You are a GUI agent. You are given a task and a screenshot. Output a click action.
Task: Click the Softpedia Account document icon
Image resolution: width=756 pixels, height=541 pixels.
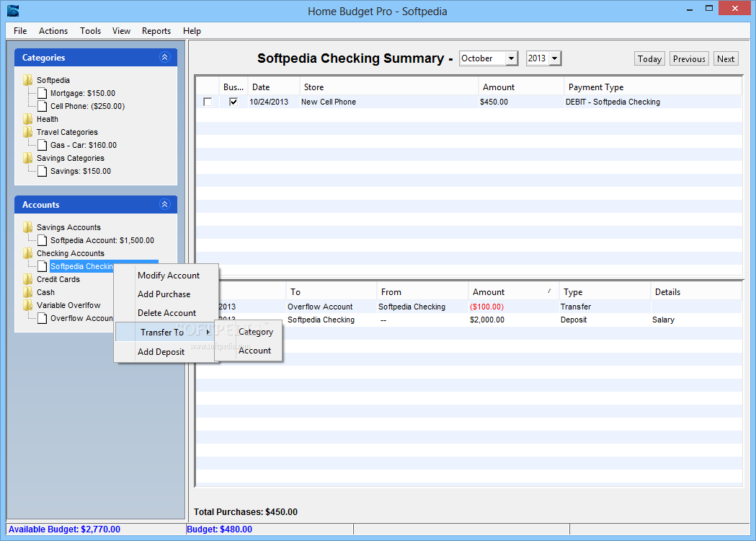(x=43, y=240)
